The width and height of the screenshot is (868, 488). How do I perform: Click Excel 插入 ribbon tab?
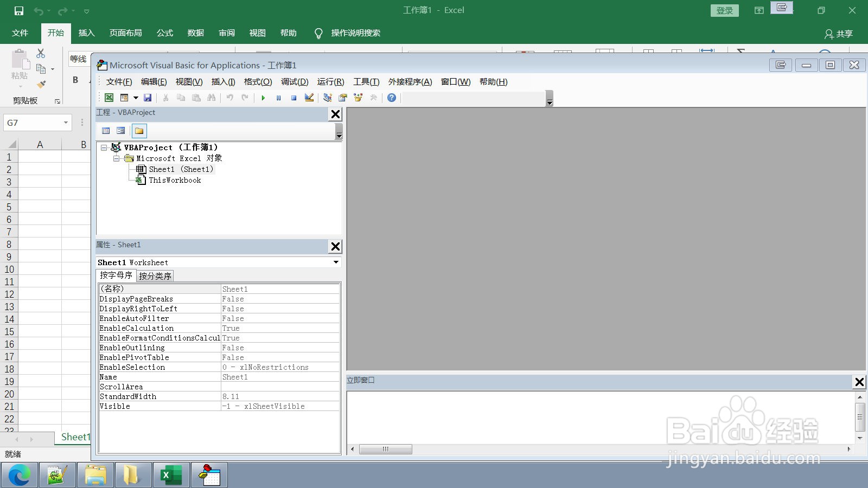[87, 33]
